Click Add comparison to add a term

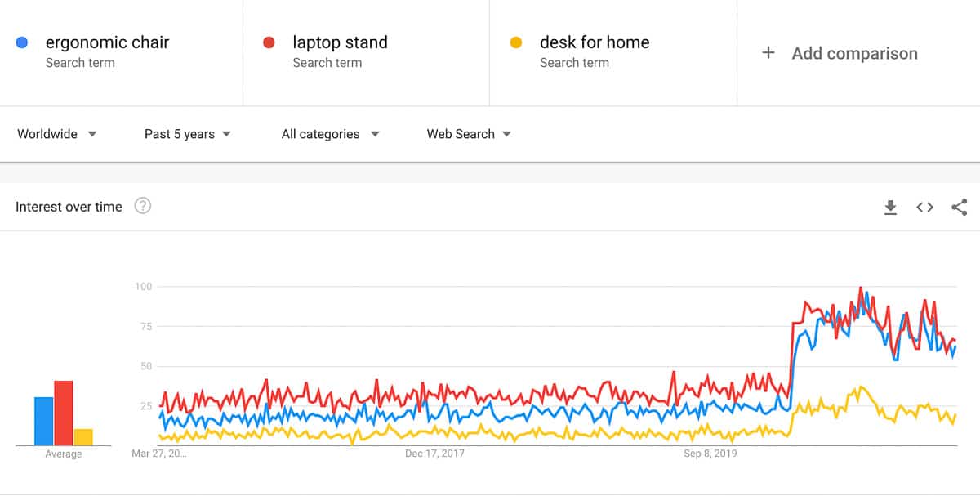pos(854,52)
